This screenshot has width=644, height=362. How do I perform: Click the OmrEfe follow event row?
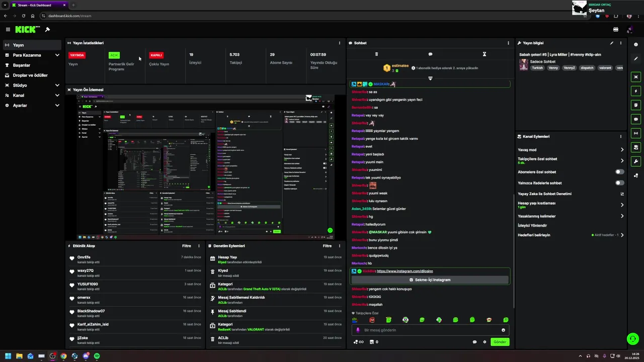pyautogui.click(x=136, y=260)
